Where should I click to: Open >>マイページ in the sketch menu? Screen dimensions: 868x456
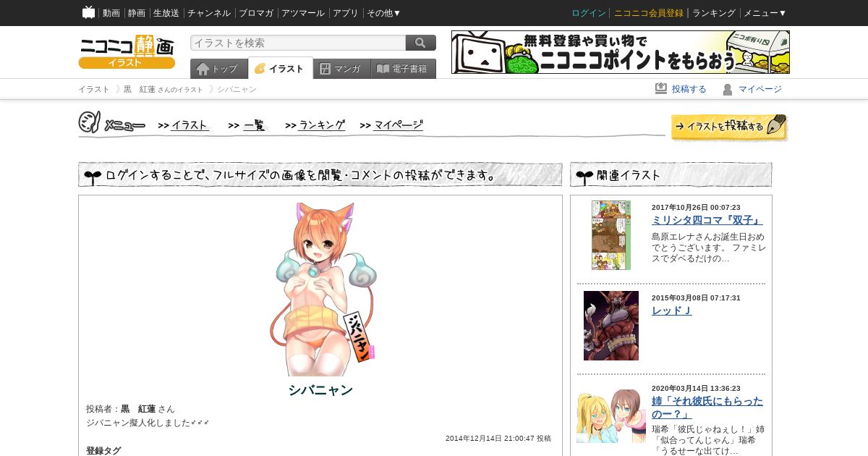click(x=391, y=125)
